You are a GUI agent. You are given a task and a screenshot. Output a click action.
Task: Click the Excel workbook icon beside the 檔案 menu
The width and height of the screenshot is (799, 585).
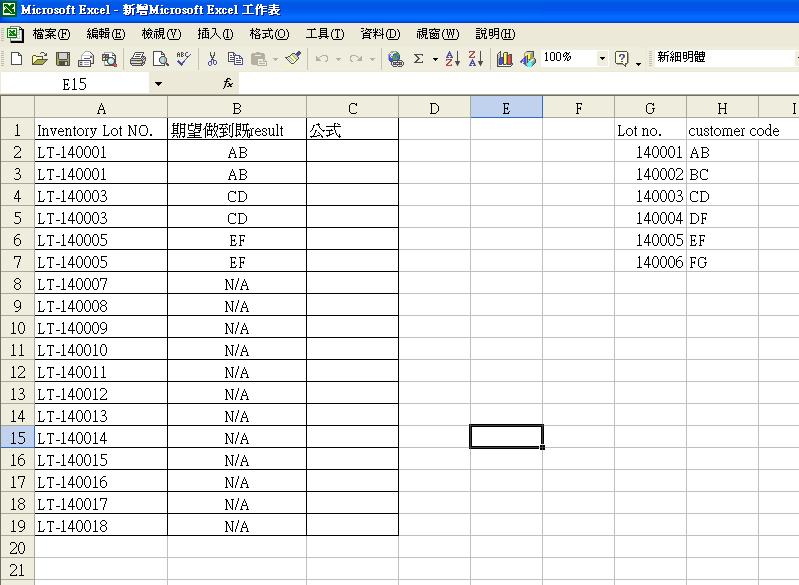pos(15,34)
